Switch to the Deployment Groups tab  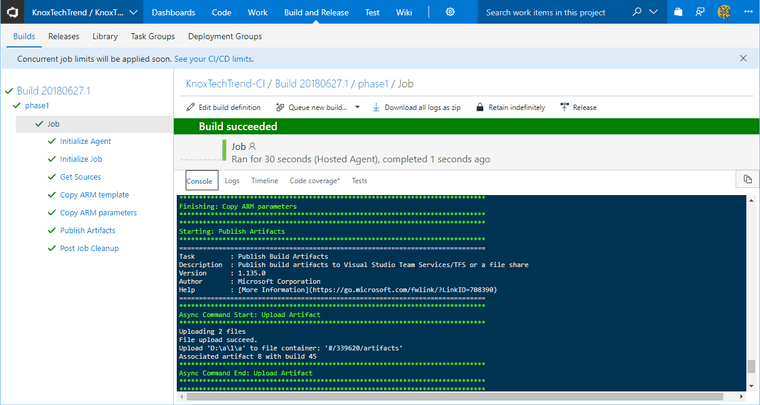225,36
